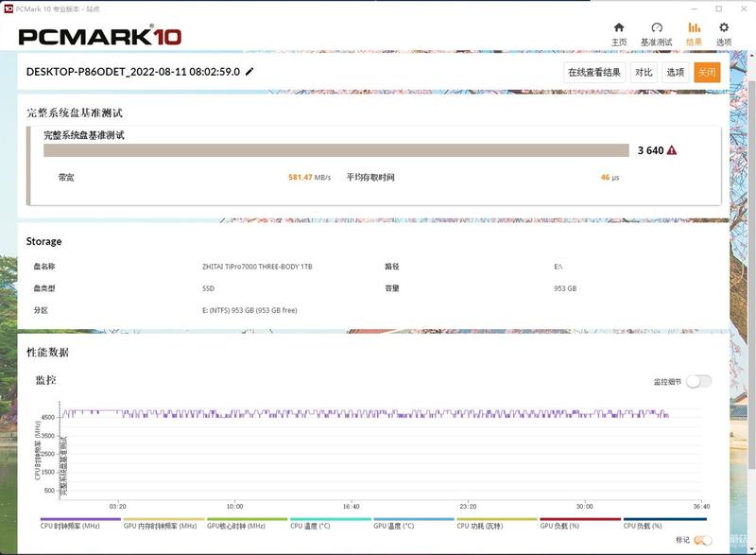This screenshot has width=756, height=555.
Task: Maximize the PCMark 10 window
Action: (x=719, y=9)
